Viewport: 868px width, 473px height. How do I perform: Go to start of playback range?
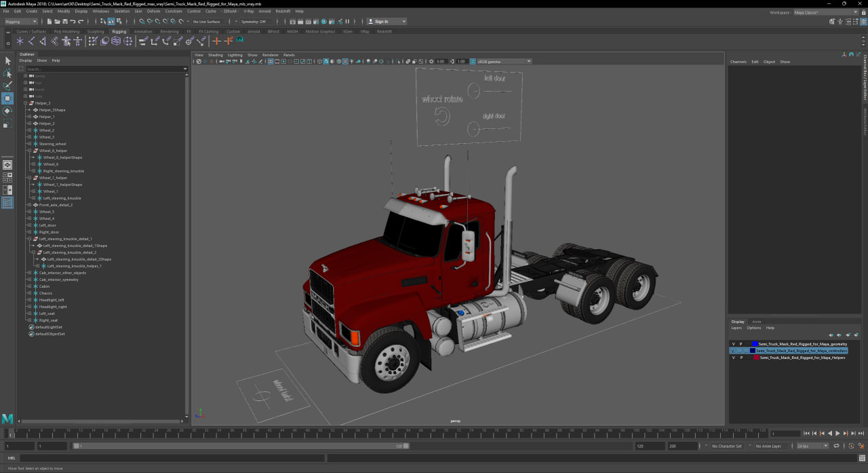806,433
